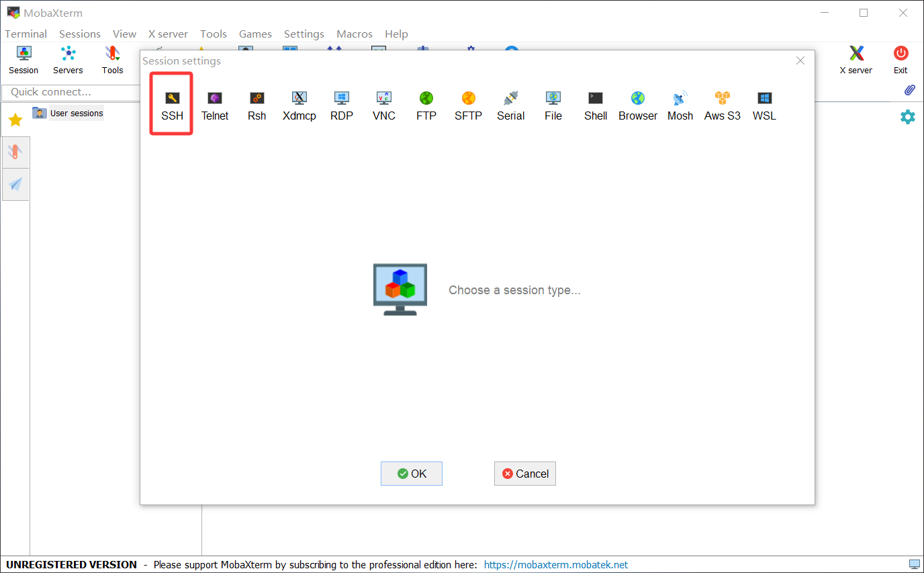Select the WSL session type
Image resolution: width=924 pixels, height=573 pixels.
click(764, 106)
